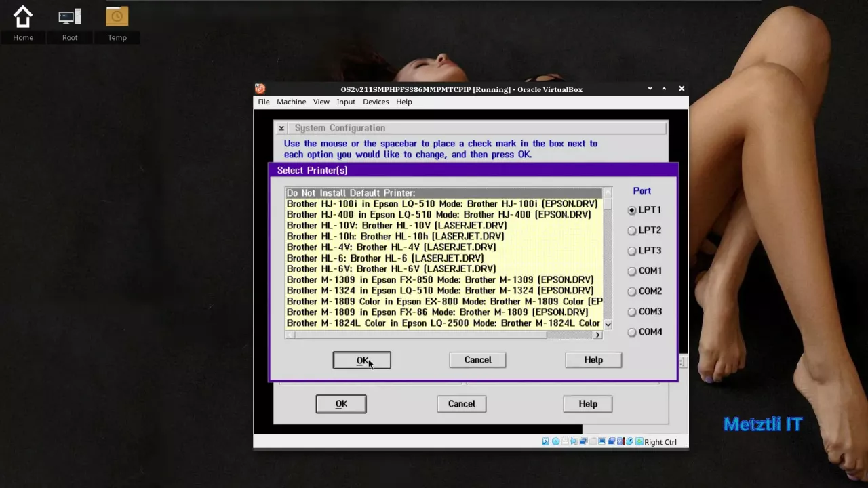Open the File menu in VirtualBox
868x488 pixels.
(x=264, y=102)
